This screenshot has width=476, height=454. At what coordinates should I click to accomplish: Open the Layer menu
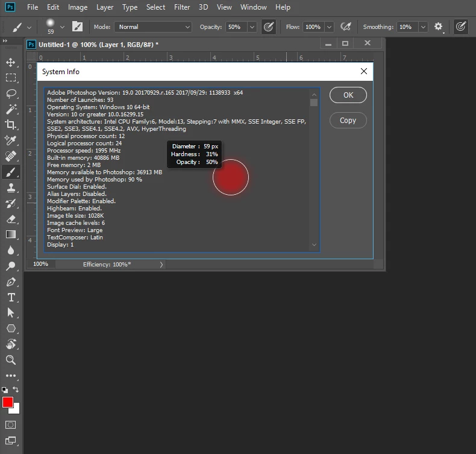[x=105, y=7]
